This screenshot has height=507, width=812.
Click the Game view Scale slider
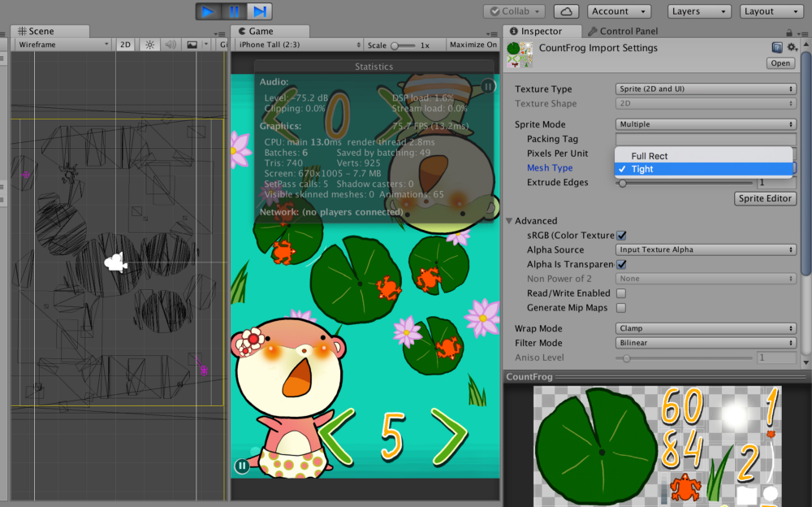click(403, 45)
